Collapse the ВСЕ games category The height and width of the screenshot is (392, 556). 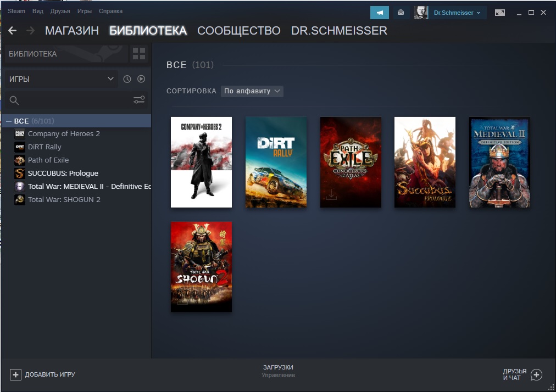(x=8, y=121)
